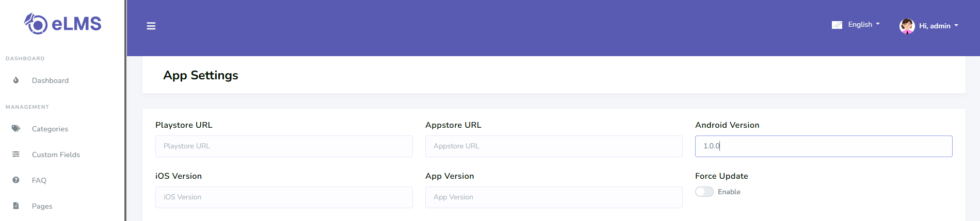Open the English language dropdown

[x=864, y=24]
